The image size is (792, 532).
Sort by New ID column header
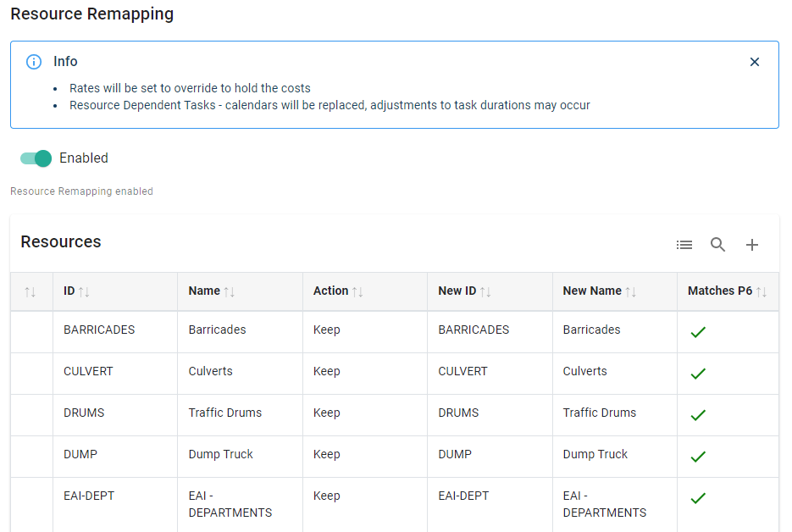pyautogui.click(x=485, y=291)
